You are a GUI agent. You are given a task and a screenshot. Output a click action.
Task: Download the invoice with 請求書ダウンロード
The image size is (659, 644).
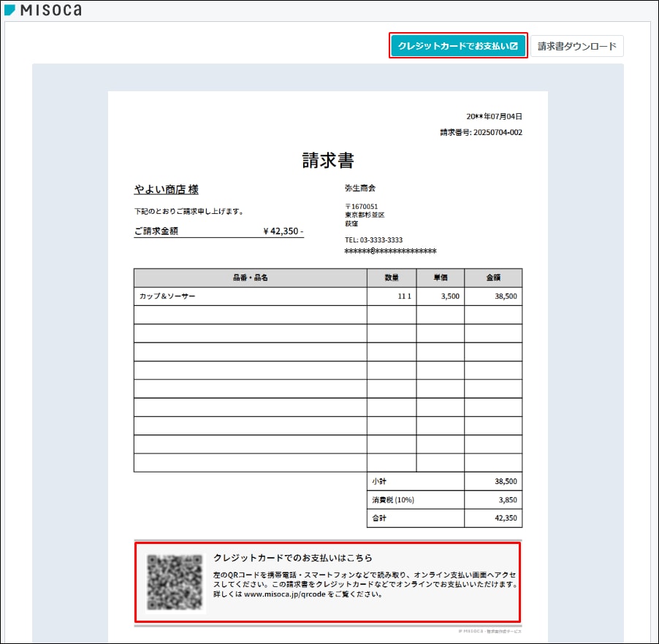pos(576,46)
